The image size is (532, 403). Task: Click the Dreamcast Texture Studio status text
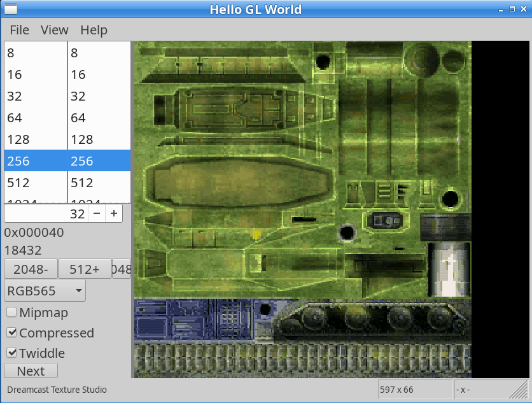click(57, 390)
